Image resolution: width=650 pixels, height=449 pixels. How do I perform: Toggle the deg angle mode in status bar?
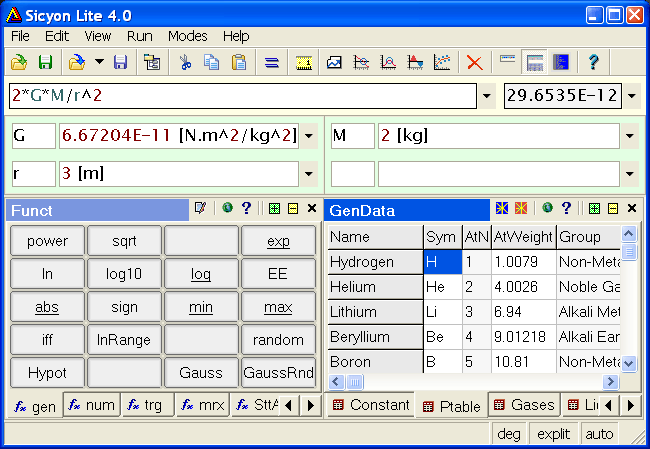click(x=509, y=434)
